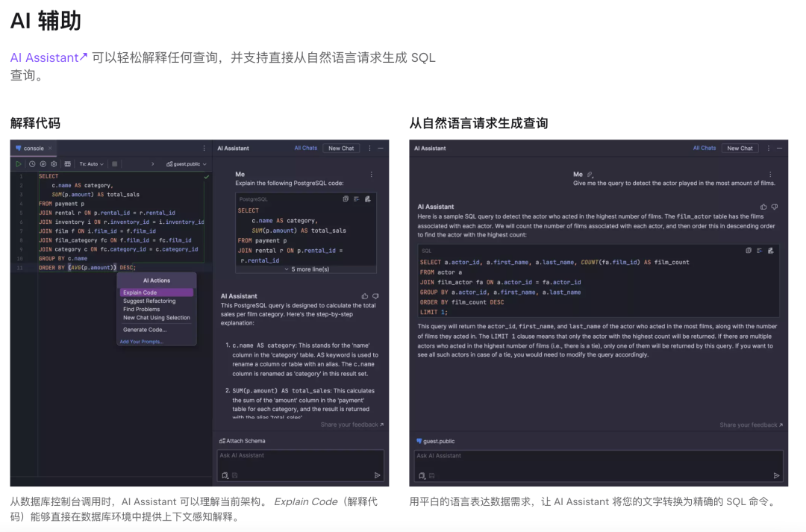The width and height of the screenshot is (806, 532).
Task: Open prompt library icon in left chat input
Action: pos(225,475)
